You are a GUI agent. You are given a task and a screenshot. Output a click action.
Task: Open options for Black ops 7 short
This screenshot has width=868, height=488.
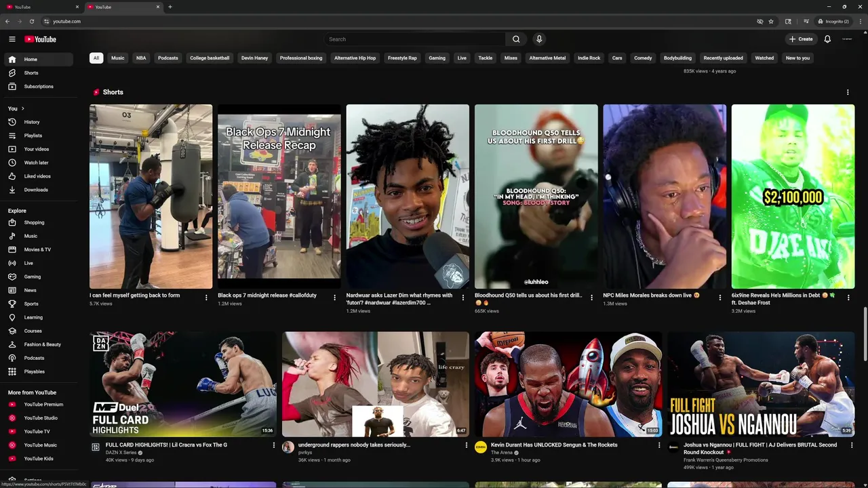click(x=334, y=297)
